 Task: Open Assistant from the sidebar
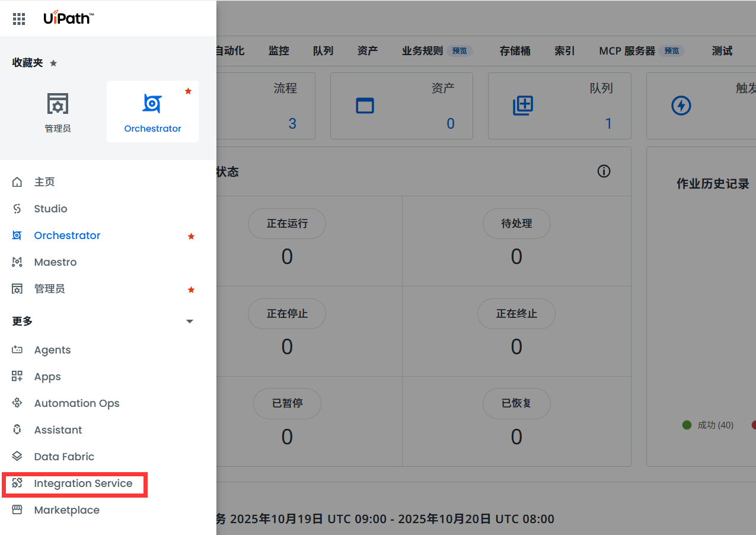[58, 430]
